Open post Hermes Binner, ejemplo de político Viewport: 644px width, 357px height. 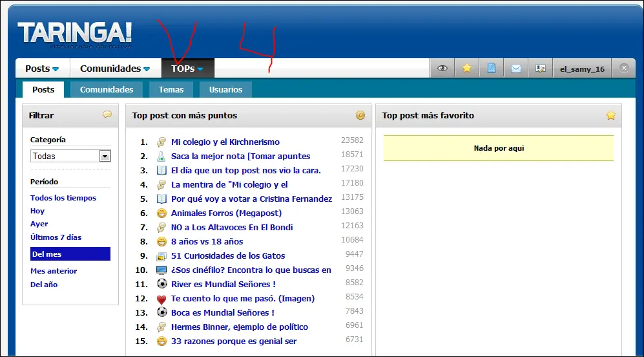pos(240,327)
